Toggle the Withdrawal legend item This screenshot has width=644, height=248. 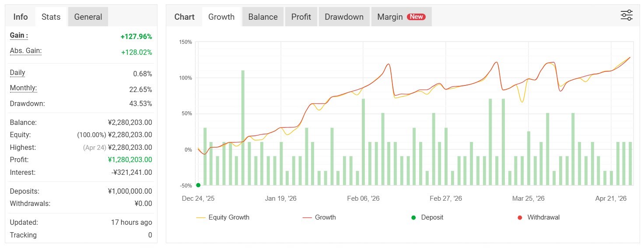[x=538, y=217]
